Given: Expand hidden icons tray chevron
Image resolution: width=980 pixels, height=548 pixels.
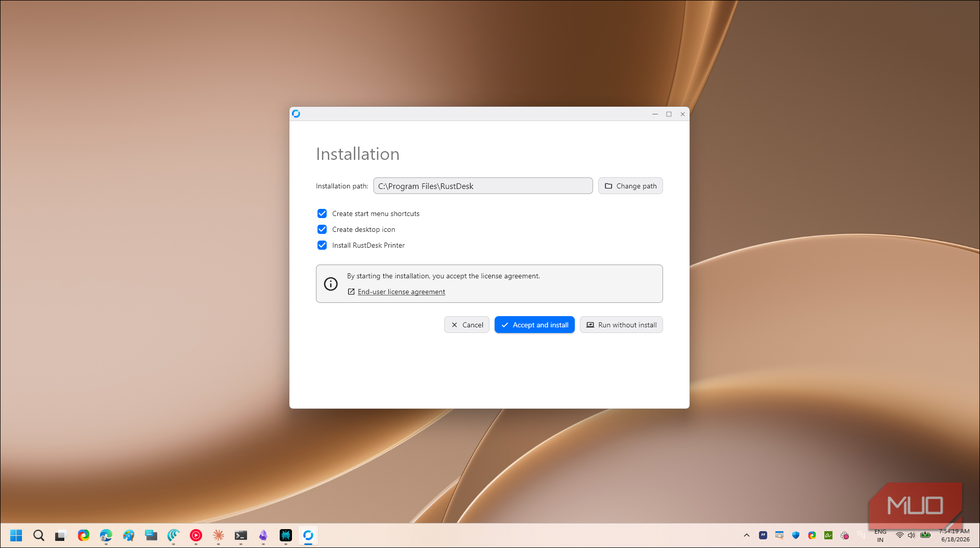Looking at the screenshot, I should [x=747, y=535].
